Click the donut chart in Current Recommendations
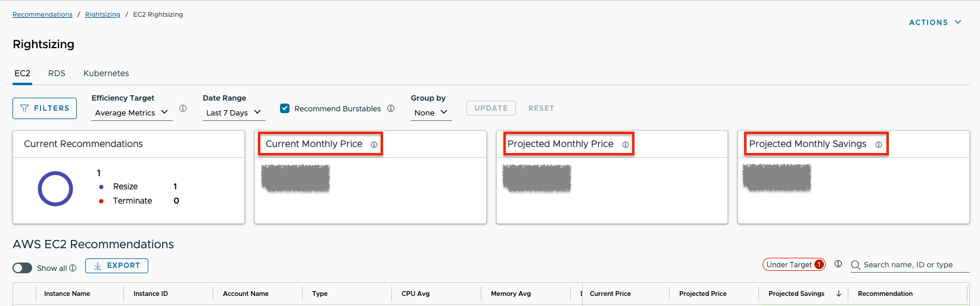The width and height of the screenshot is (980, 306). [55, 189]
